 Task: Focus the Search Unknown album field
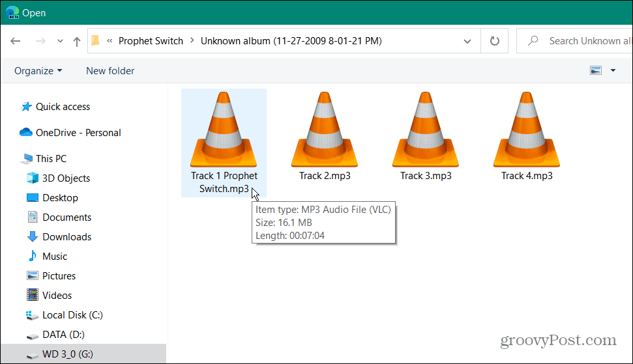pyautogui.click(x=574, y=41)
